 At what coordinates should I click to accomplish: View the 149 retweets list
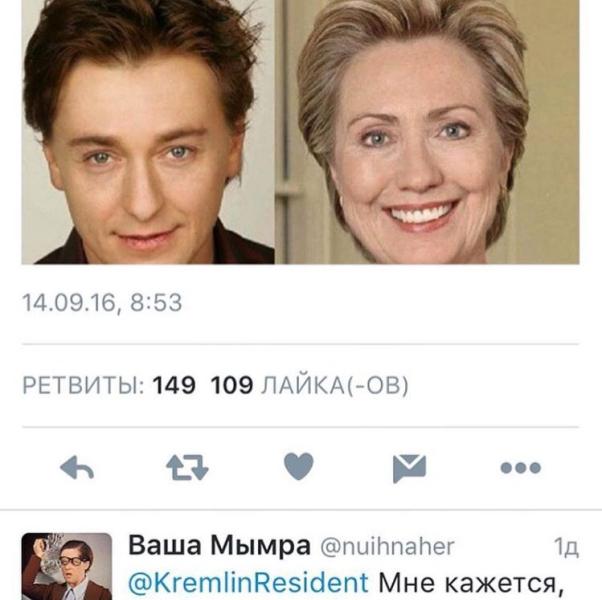pyautogui.click(x=109, y=385)
